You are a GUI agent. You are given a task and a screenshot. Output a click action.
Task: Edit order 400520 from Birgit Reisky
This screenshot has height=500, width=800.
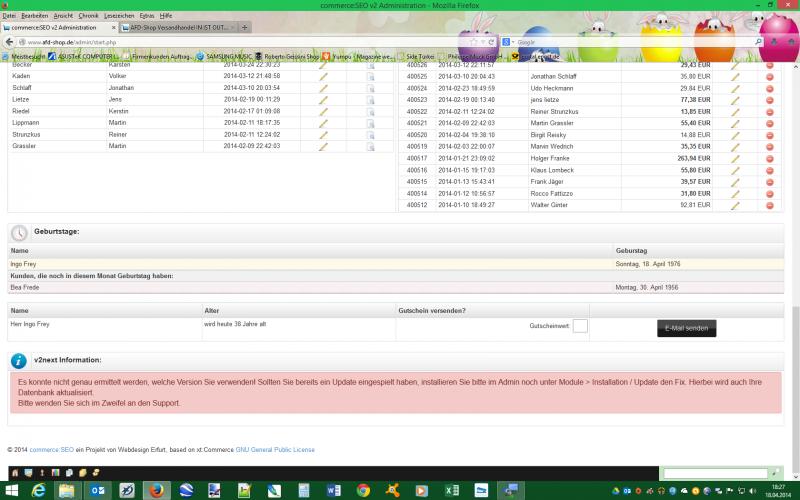[735, 135]
